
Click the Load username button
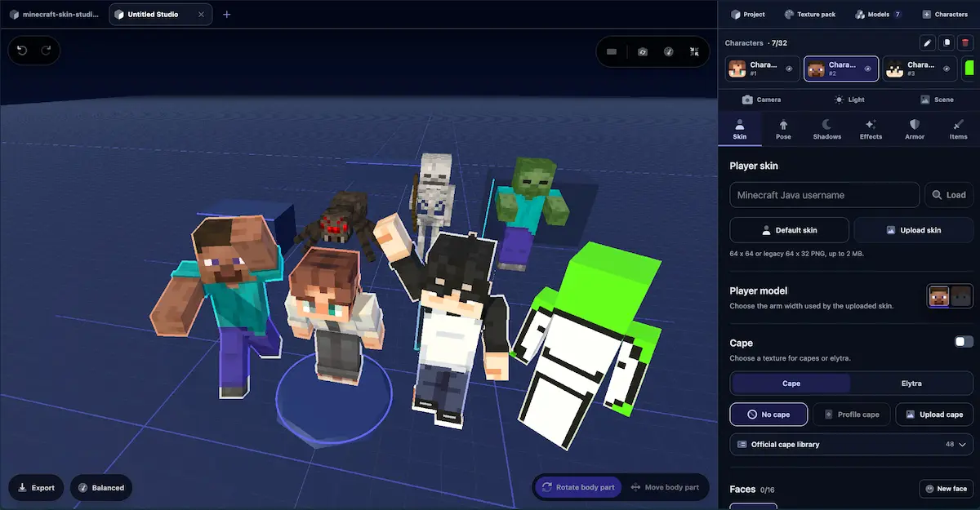949,195
